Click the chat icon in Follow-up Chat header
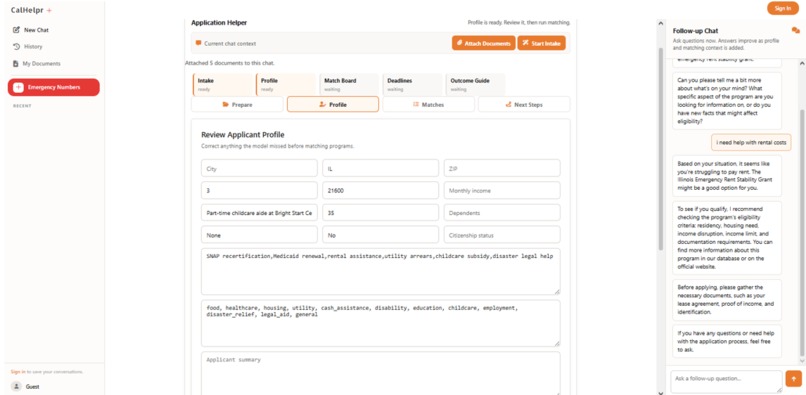 pyautogui.click(x=795, y=31)
